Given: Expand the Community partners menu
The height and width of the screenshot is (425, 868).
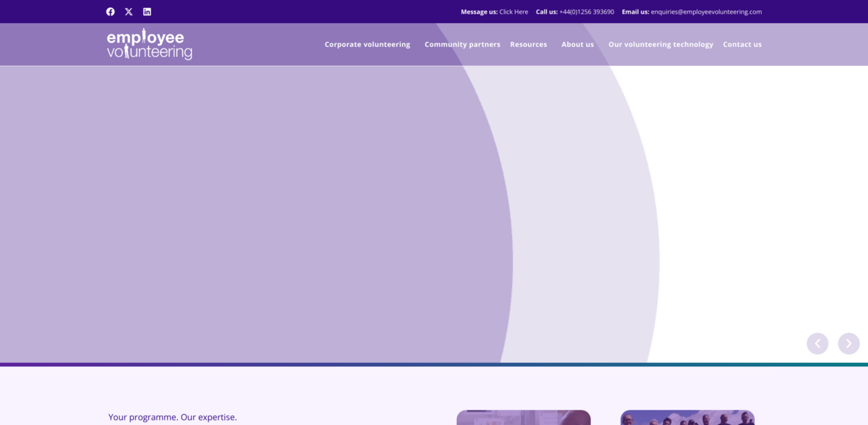Looking at the screenshot, I should pyautogui.click(x=462, y=44).
